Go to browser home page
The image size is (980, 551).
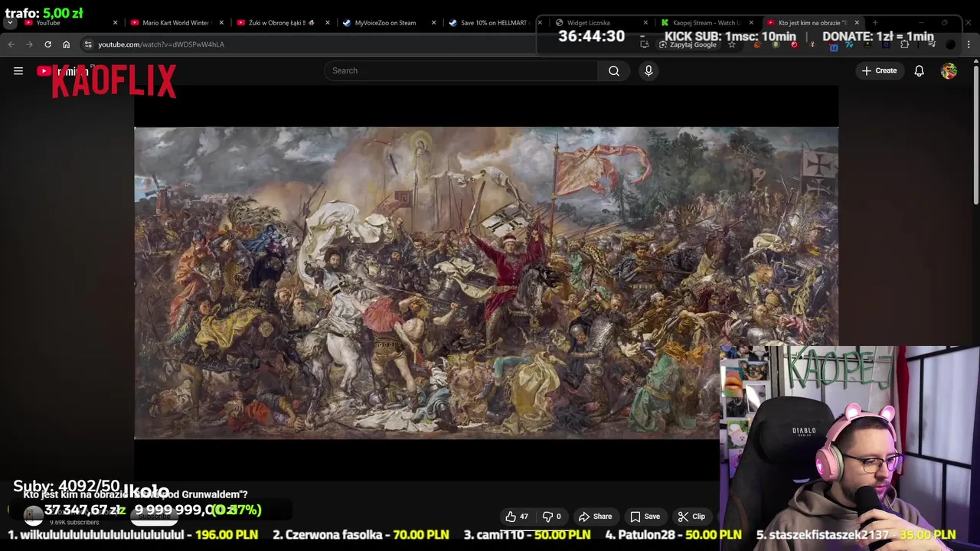click(66, 44)
